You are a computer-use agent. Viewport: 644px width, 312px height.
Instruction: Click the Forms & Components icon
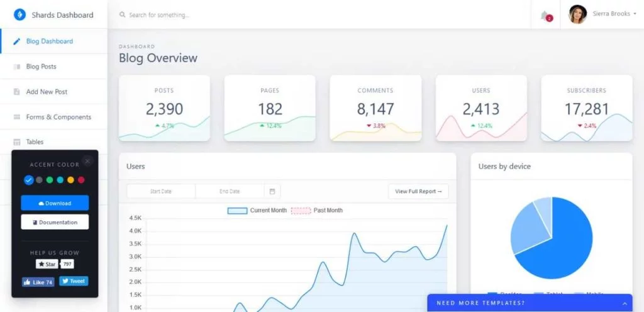(x=17, y=117)
